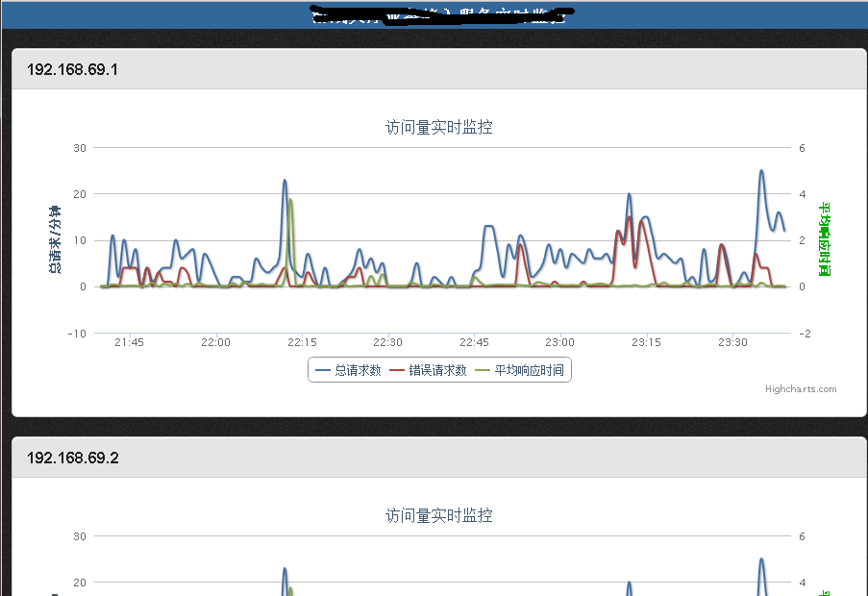Toggle the 错误请求数 legend series
Viewport: 868px width, 596px height.
[x=429, y=370]
